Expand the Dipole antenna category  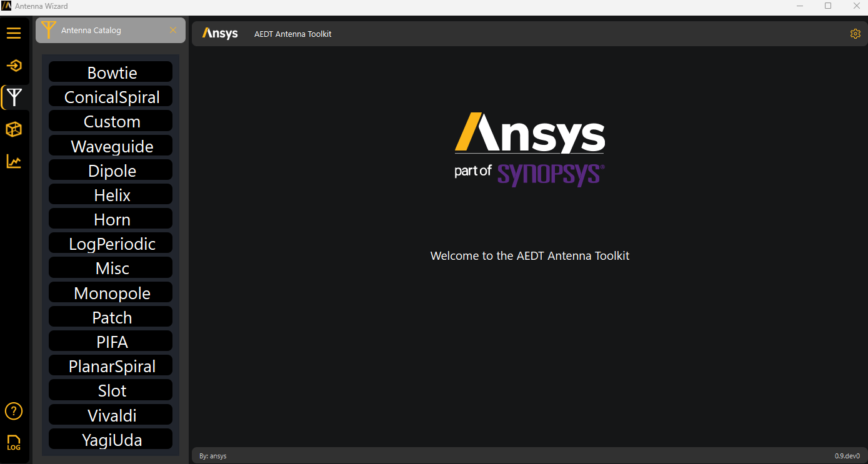click(x=111, y=170)
